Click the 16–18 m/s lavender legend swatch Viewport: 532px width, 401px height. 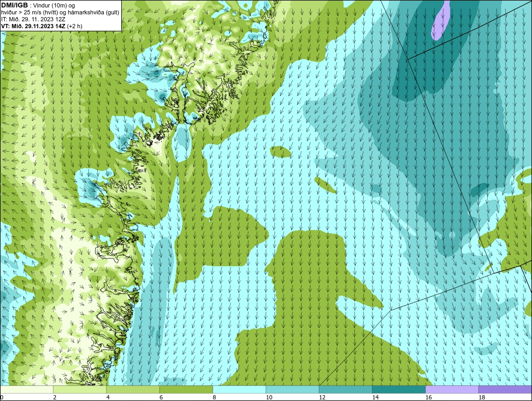452,389
